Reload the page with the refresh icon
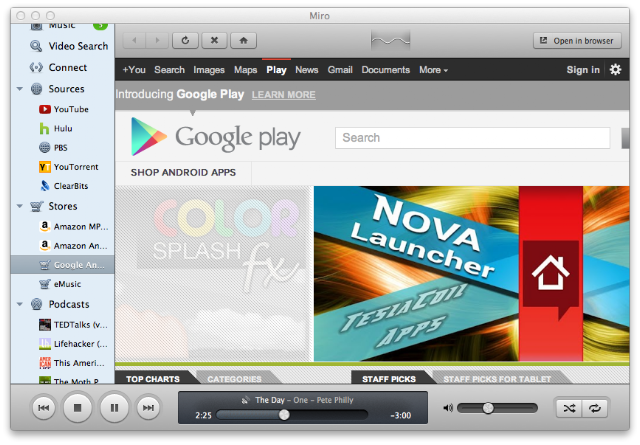 pyautogui.click(x=185, y=40)
